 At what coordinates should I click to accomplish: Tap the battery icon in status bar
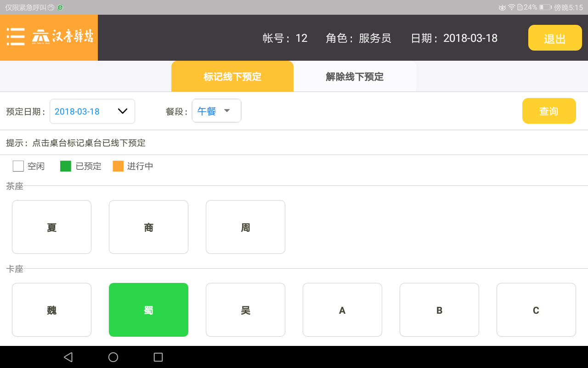click(545, 7)
